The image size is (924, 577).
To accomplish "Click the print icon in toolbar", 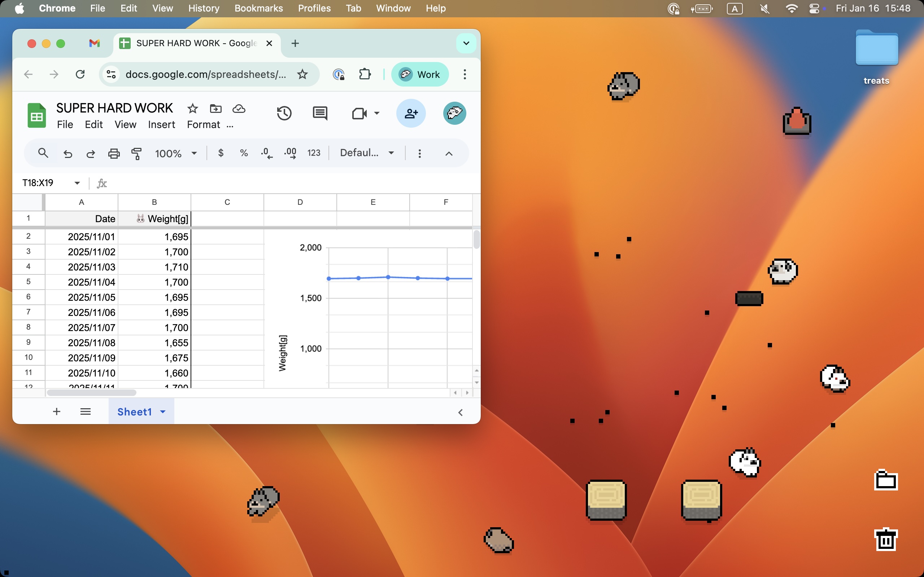I will pyautogui.click(x=114, y=153).
